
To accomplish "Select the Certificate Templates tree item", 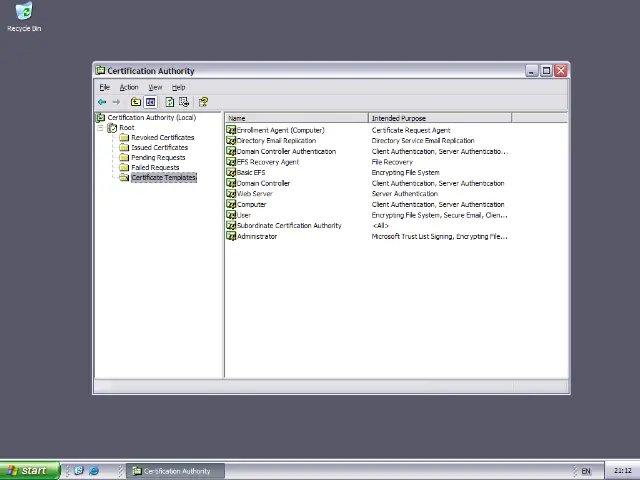I will 164,178.
